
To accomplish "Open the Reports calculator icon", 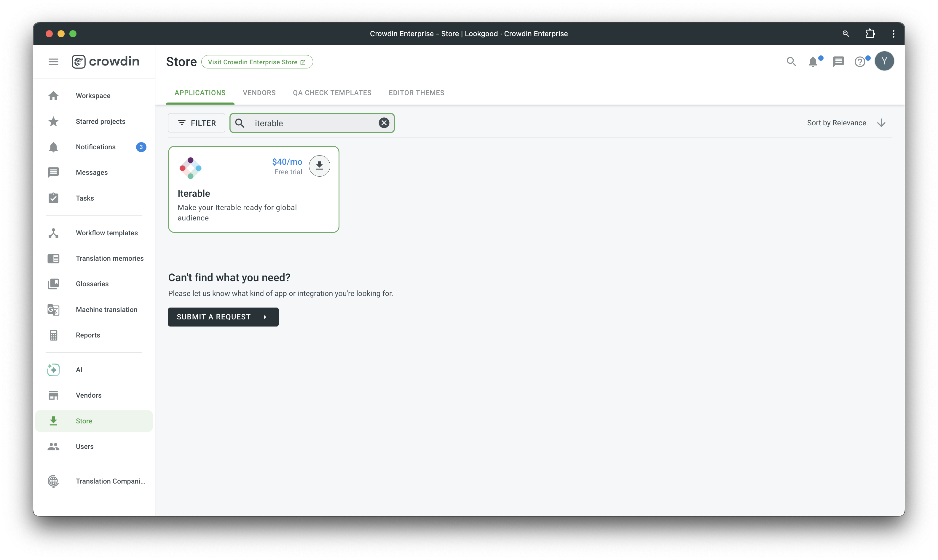I will [53, 335].
